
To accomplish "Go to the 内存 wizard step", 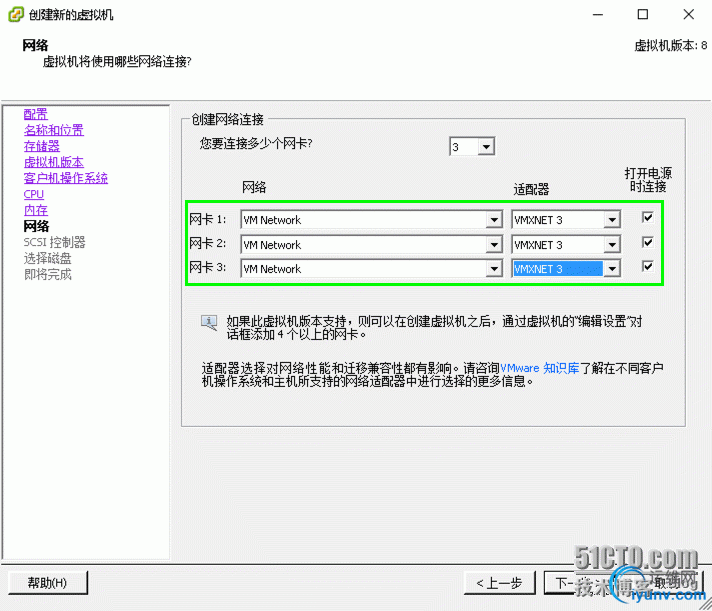I will (x=35, y=210).
